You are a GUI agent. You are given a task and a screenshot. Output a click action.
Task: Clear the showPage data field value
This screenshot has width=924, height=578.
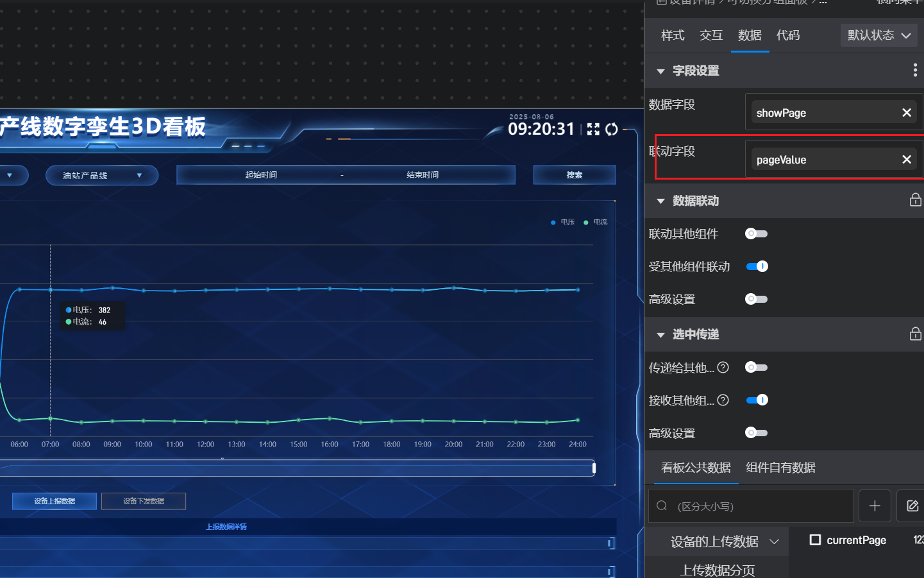(907, 113)
